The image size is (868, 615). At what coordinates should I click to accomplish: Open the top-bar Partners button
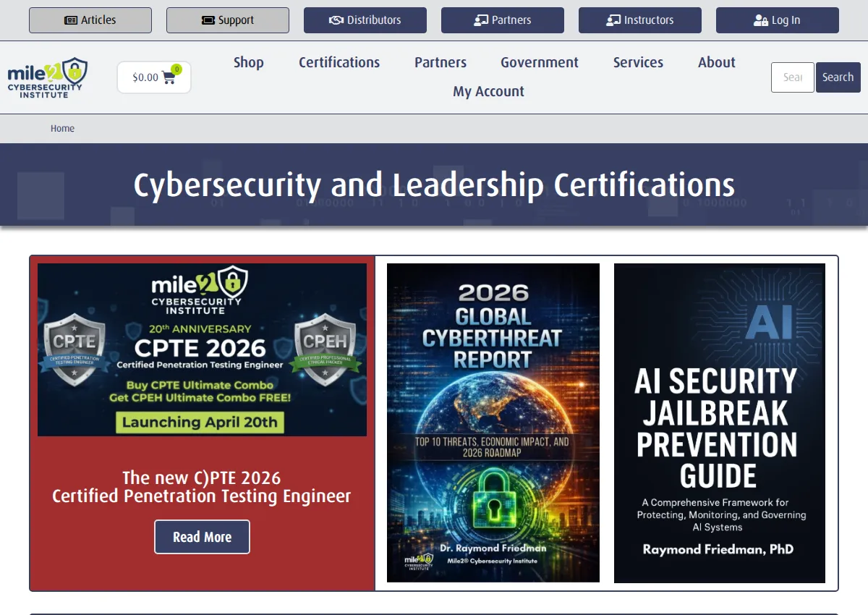click(x=503, y=20)
